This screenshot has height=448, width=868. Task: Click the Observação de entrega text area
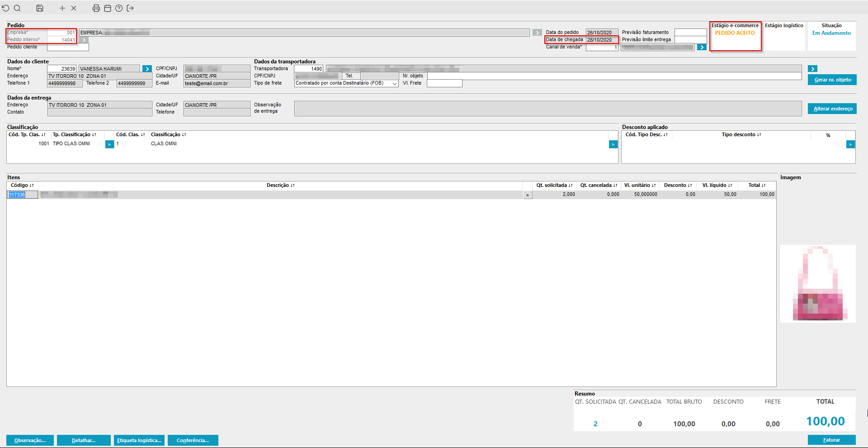pos(547,109)
